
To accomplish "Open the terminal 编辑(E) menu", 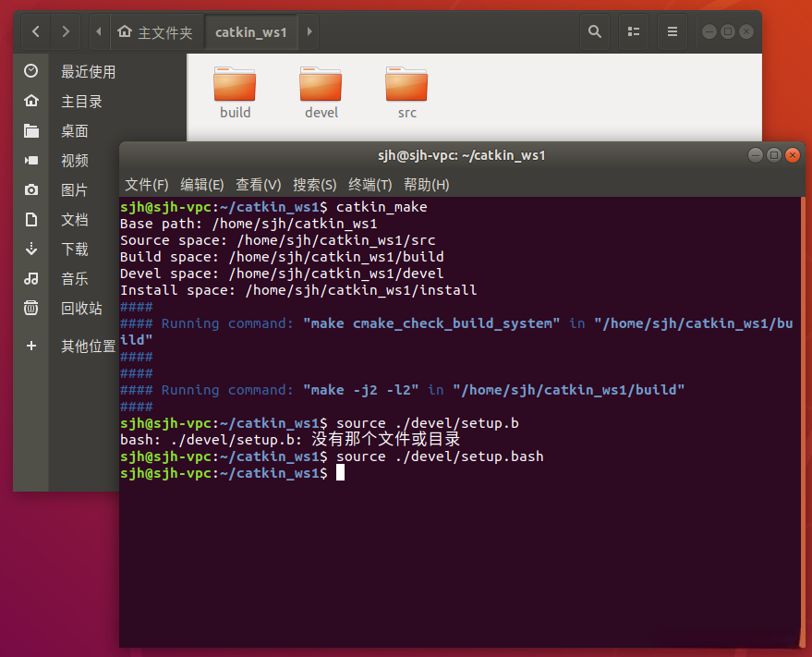I will click(x=202, y=185).
